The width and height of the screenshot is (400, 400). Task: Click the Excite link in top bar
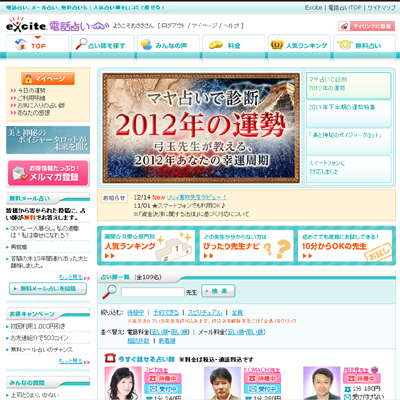click(x=313, y=7)
